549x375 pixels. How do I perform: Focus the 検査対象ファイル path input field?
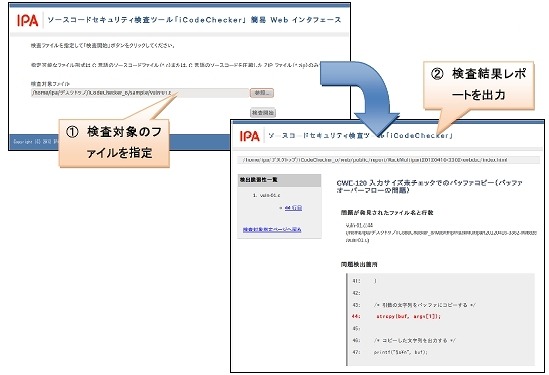coord(140,93)
